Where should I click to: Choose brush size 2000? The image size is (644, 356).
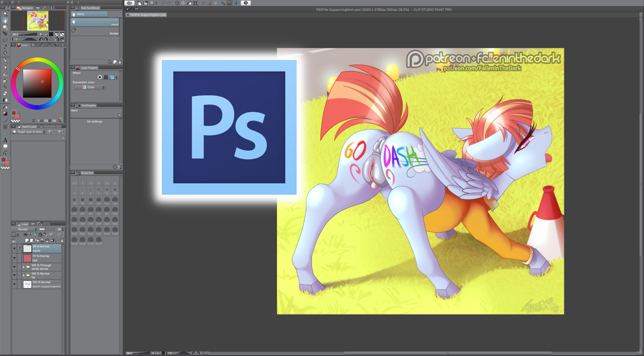point(99,240)
